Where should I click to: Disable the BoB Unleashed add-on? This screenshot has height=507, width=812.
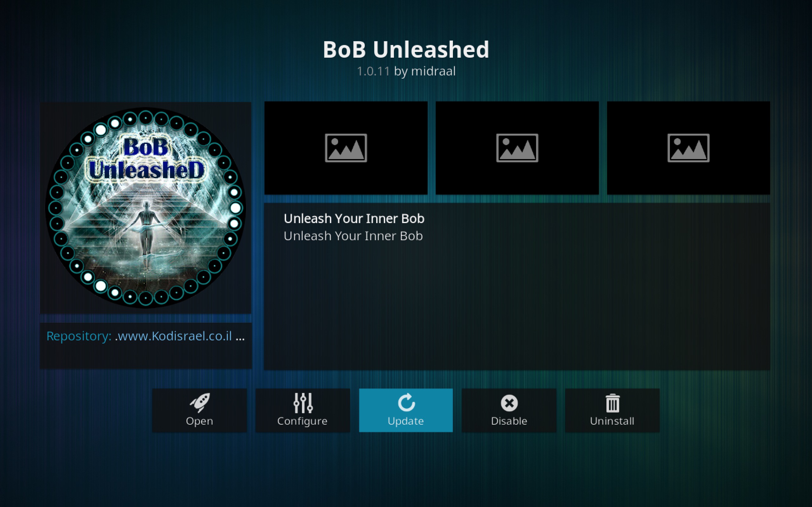point(509,410)
